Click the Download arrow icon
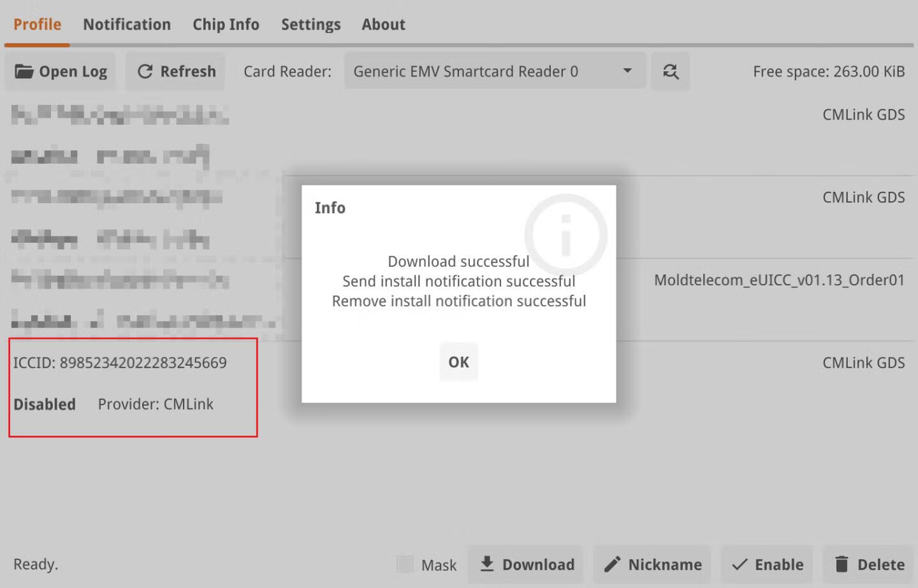Image resolution: width=918 pixels, height=588 pixels. click(487, 564)
